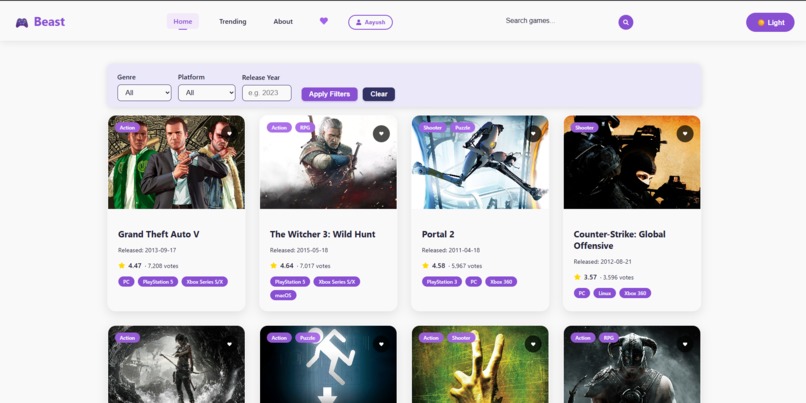Open the Portal 2 title
This screenshot has width=806, height=403.
pos(438,234)
